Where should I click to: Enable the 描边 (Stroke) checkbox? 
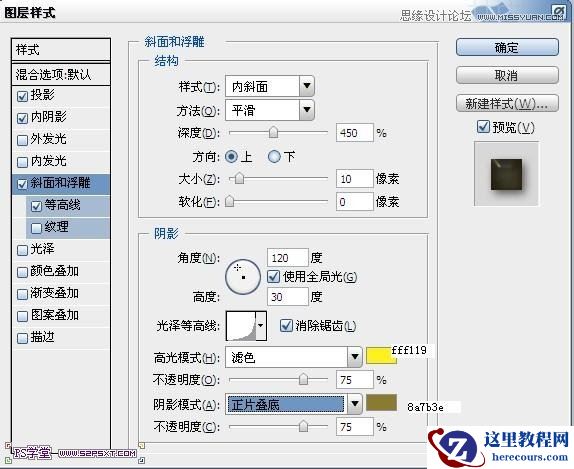point(22,338)
